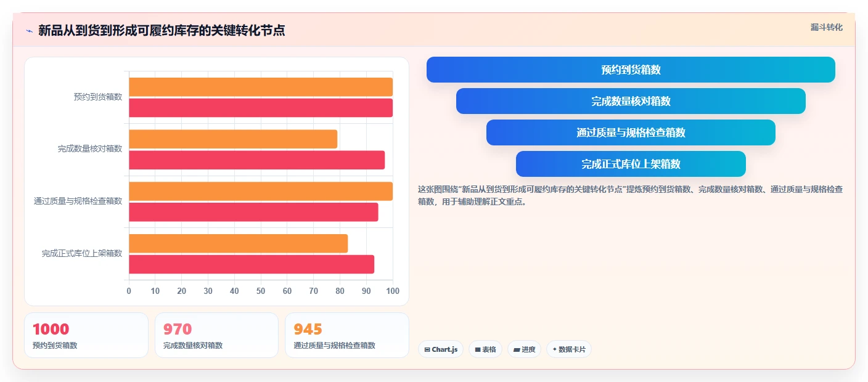This screenshot has height=382, width=868.
Task: Click the icon inside the 表格 chip
Action: pos(478,349)
